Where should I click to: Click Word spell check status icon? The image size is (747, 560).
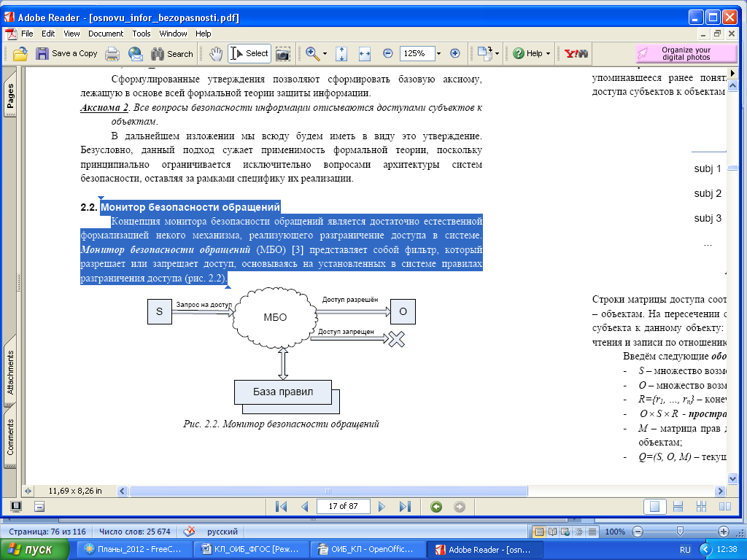tap(189, 532)
